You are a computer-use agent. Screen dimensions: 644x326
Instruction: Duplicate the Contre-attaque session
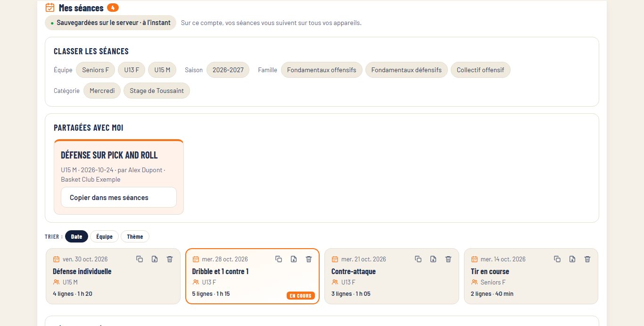coord(418,259)
